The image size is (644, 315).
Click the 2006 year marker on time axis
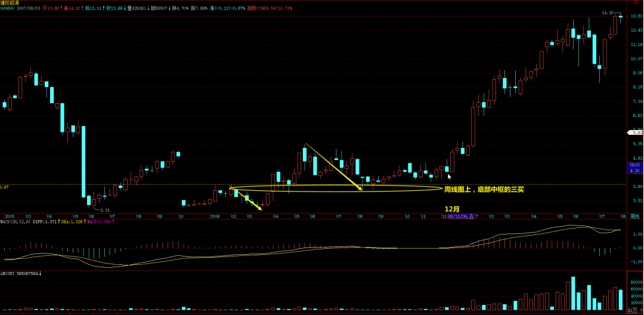[216, 216]
